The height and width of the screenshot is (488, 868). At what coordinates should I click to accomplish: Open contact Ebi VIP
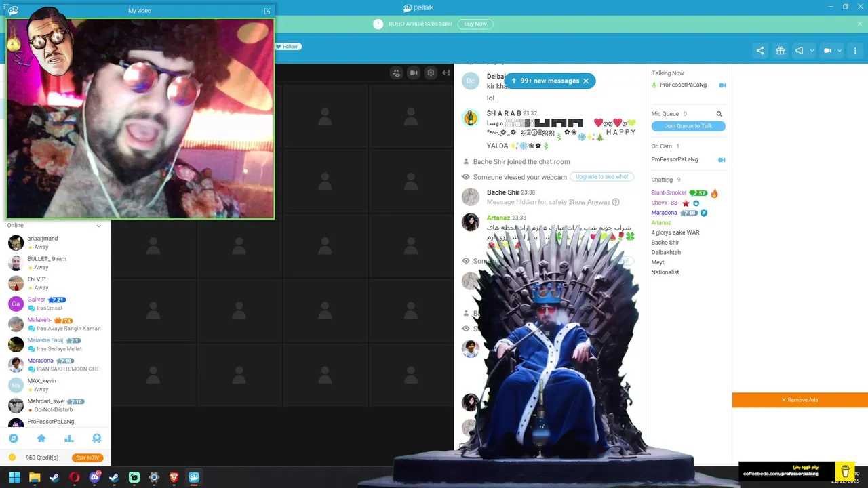coord(56,283)
